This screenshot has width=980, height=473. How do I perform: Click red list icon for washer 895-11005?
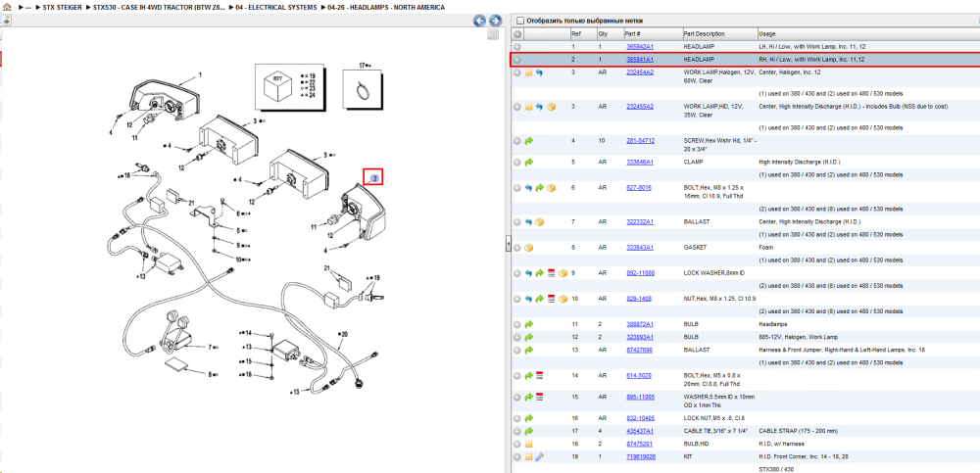(540, 397)
